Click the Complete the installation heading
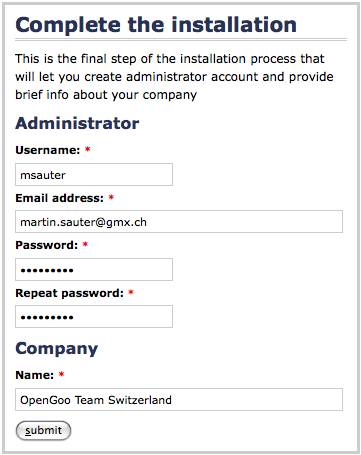The image size is (361, 455). (156, 25)
